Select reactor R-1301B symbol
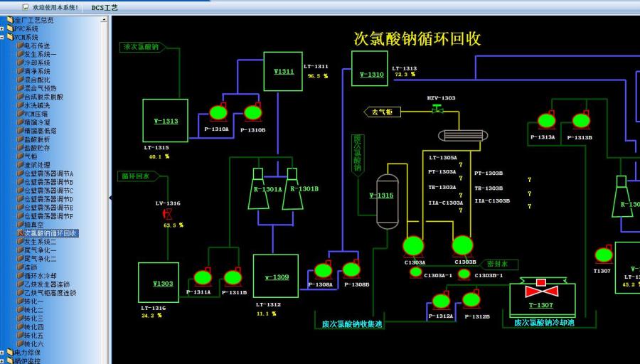Screen dimensions: 640x364 point(294,188)
